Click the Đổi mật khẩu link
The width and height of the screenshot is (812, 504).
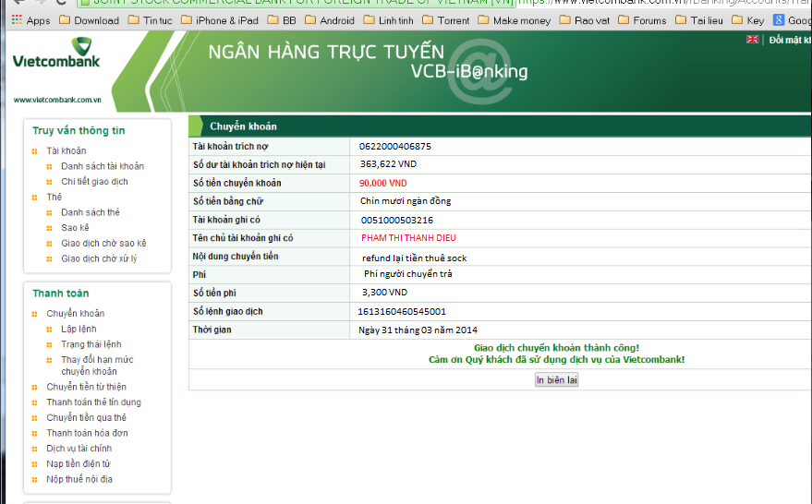pyautogui.click(x=790, y=40)
